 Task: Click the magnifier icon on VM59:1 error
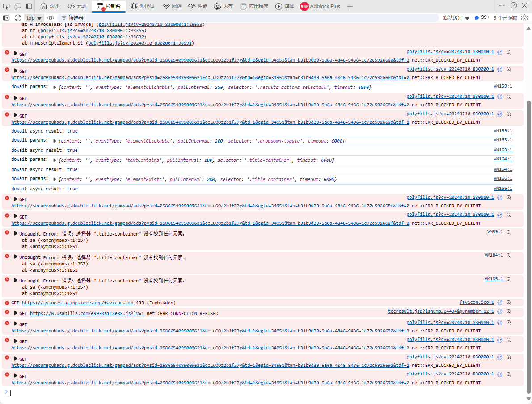[509, 232]
